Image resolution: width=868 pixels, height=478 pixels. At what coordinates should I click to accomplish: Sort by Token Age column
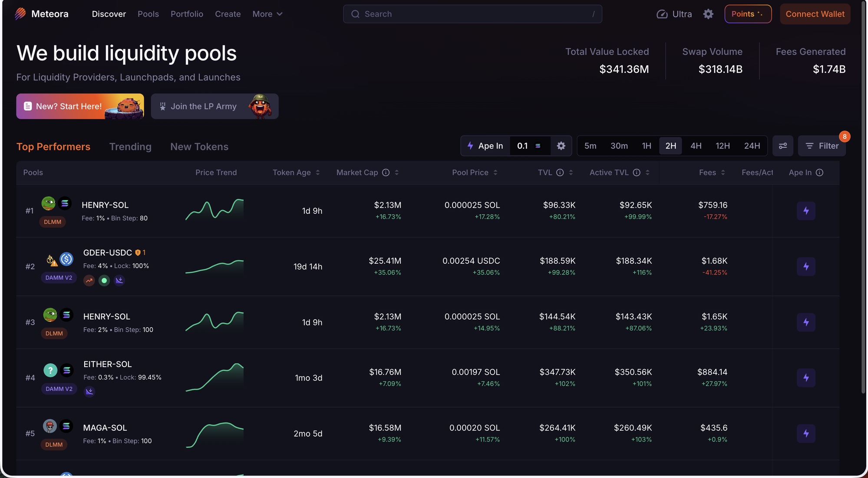[296, 173]
